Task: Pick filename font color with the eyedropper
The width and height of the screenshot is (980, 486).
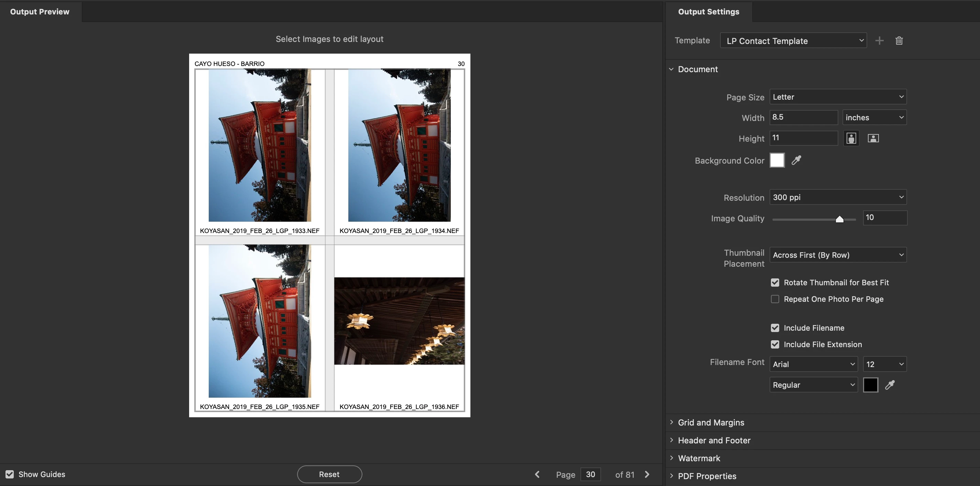Action: tap(890, 385)
